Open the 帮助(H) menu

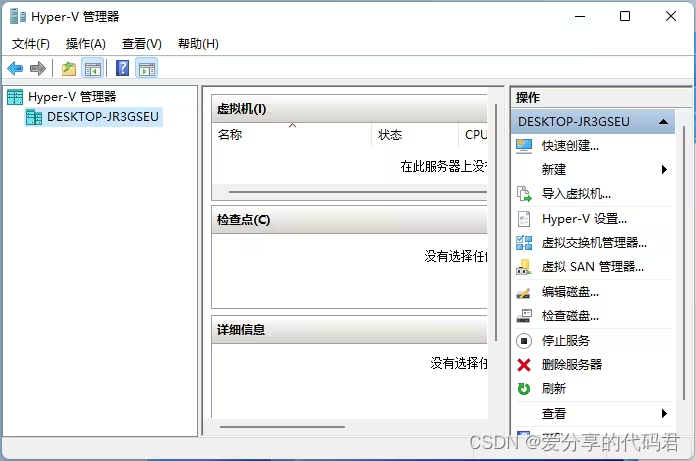[x=198, y=44]
